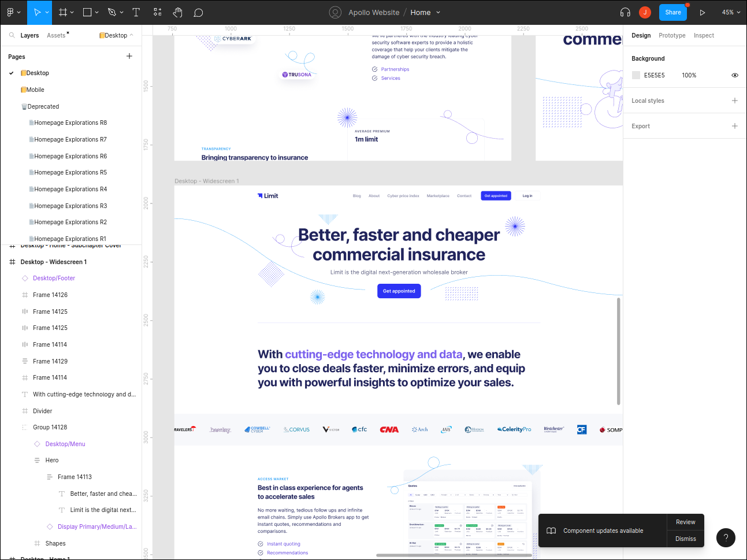Select the Homepage Explorations R5 page
The image size is (747, 560).
click(x=70, y=172)
